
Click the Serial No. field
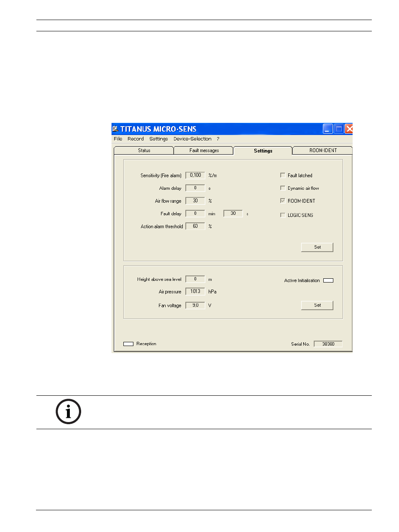pyautogui.click(x=328, y=344)
